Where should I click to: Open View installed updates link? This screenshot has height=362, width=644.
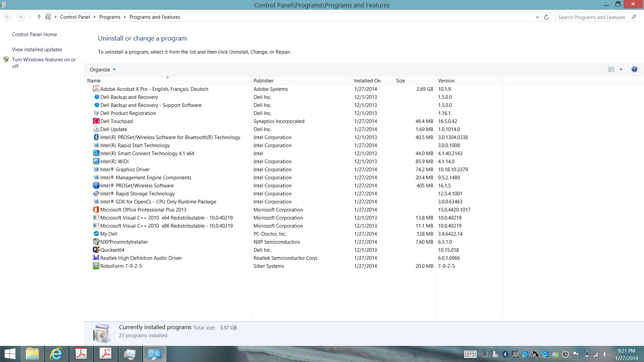tap(37, 49)
